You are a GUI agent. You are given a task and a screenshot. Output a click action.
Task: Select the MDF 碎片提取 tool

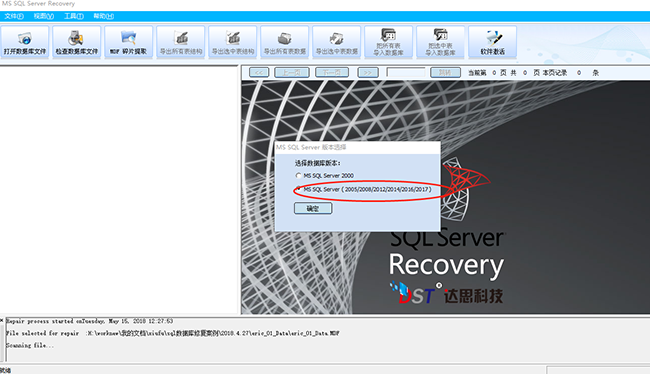[x=129, y=42]
